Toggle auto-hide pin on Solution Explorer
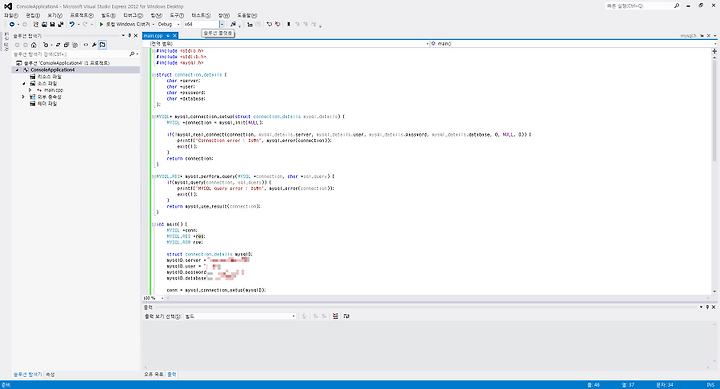This screenshot has height=389, width=720. [129, 35]
